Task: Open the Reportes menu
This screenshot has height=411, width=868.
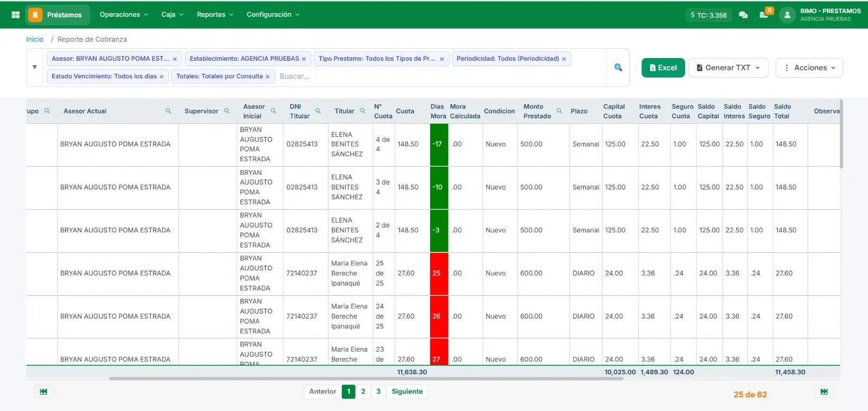Action: pos(215,15)
